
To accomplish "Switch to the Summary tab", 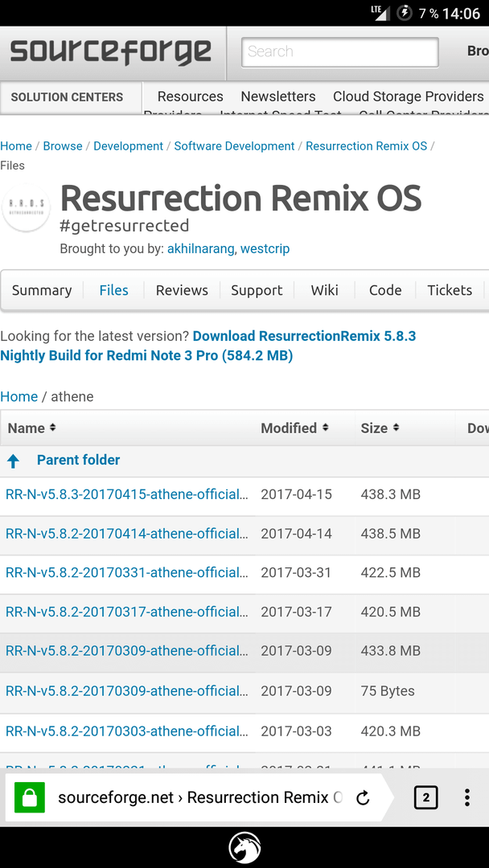I will 42,290.
